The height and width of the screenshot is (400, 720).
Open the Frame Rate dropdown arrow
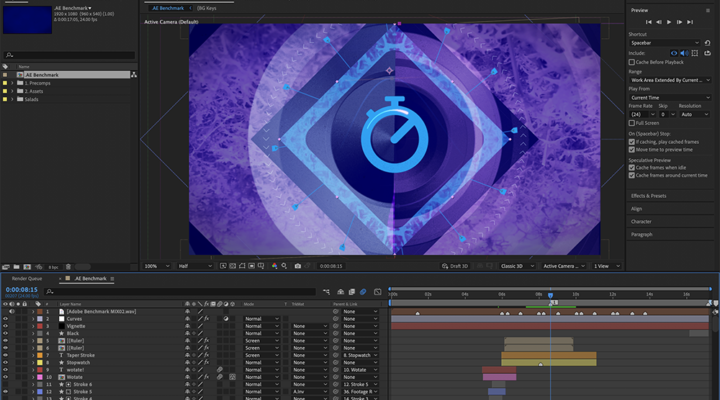[x=652, y=114]
